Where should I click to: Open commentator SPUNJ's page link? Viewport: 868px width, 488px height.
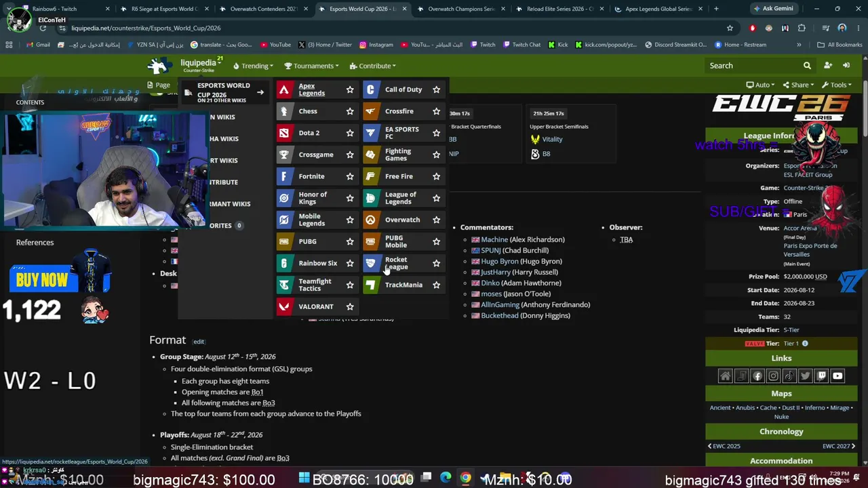(490, 250)
